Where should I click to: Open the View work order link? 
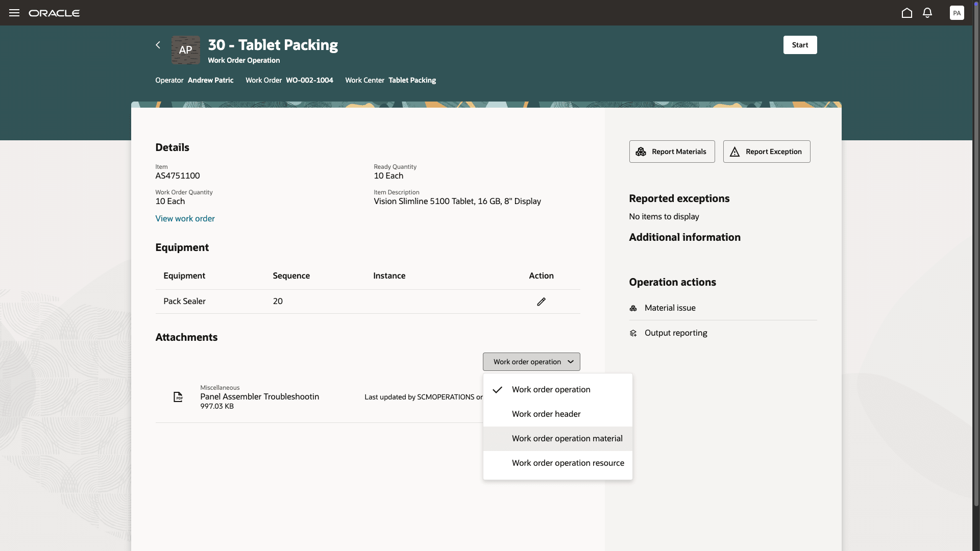tap(185, 218)
